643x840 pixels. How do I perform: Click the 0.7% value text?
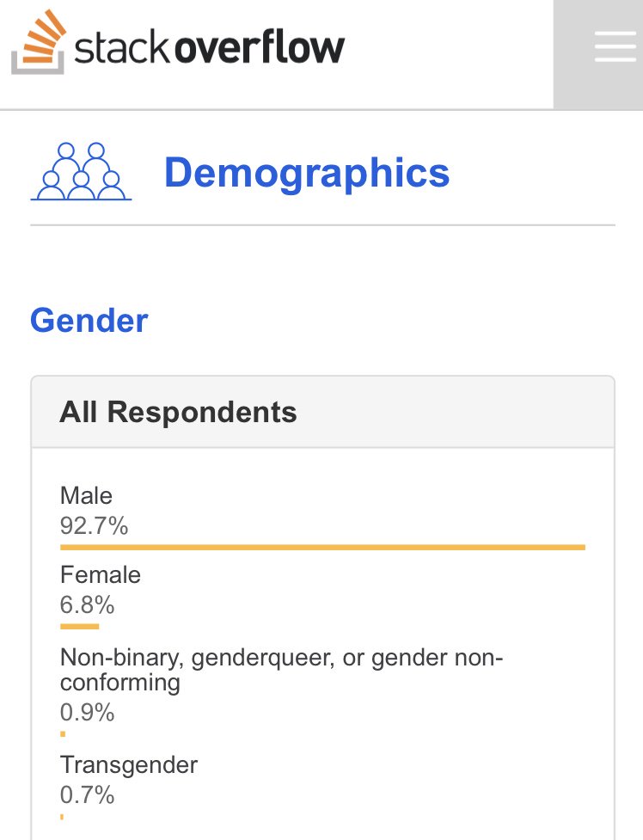87,794
